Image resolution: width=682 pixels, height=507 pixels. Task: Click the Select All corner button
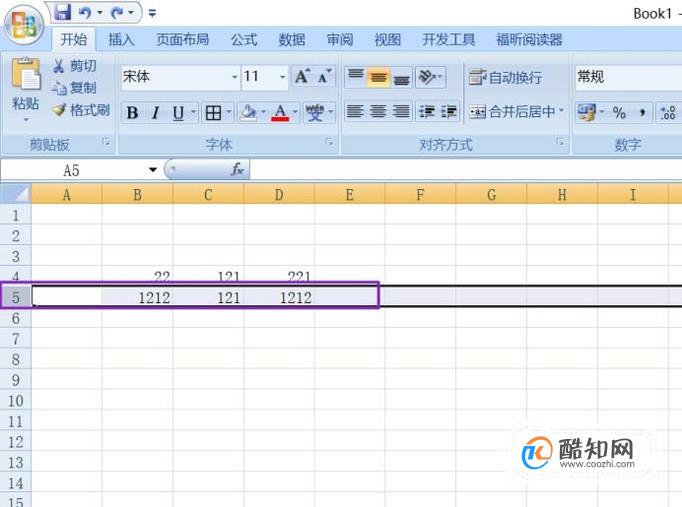click(16, 193)
